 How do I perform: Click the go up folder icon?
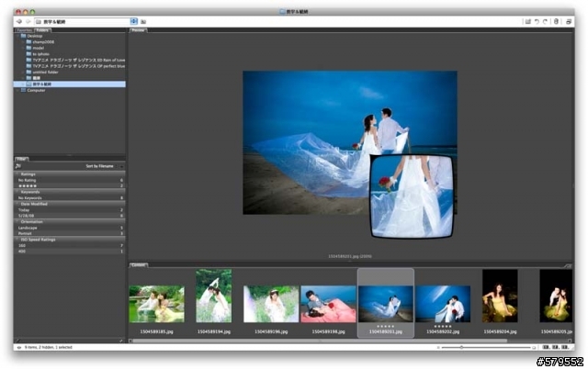[143, 22]
